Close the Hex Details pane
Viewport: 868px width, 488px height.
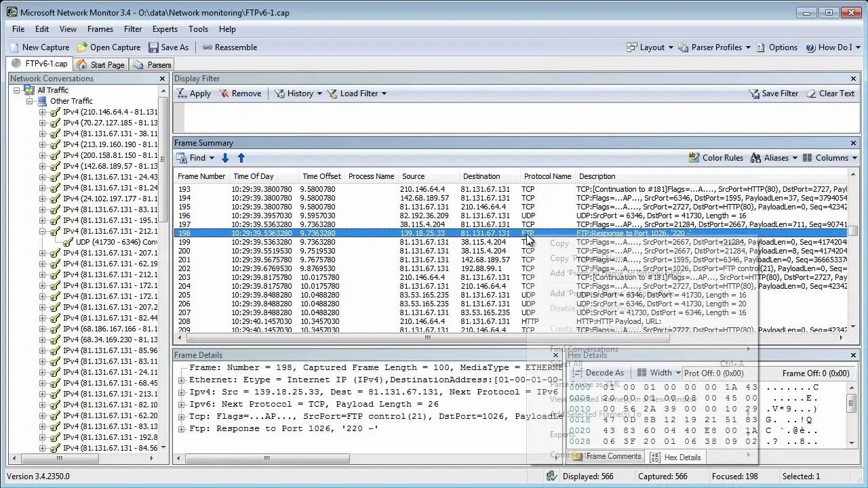854,355
